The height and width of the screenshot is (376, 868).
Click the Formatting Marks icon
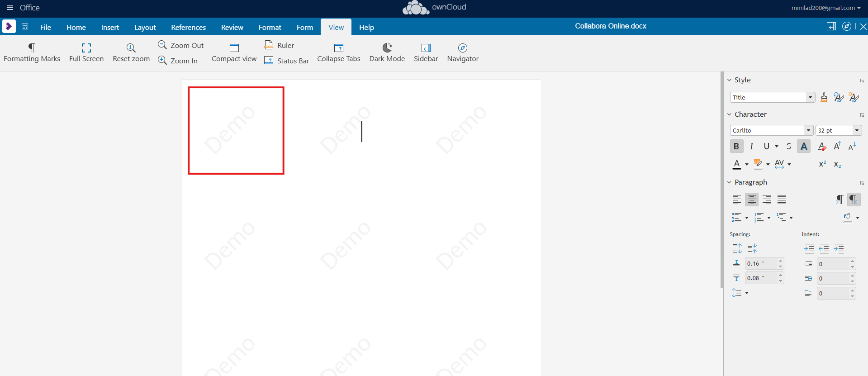[x=32, y=48]
